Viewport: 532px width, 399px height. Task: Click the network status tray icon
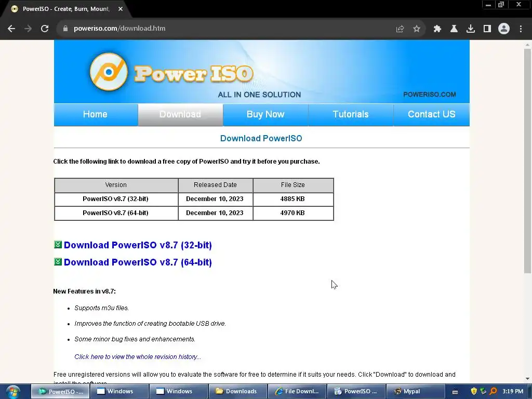coord(484,392)
